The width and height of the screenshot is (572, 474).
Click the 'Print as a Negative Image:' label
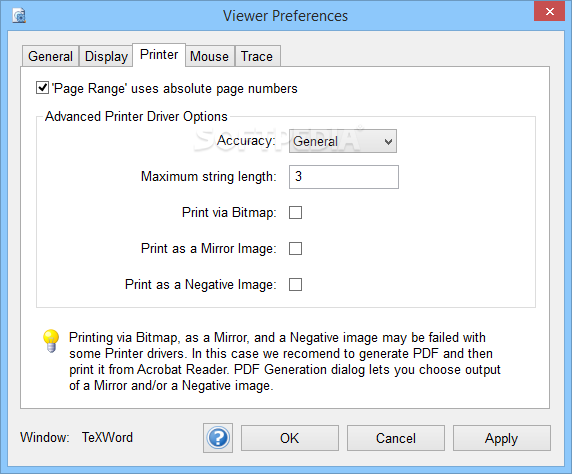(201, 284)
